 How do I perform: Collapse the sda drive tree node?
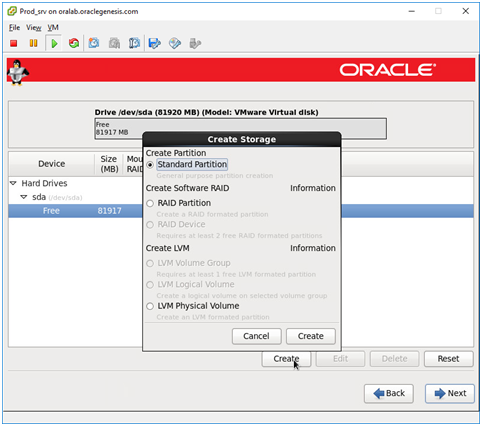[24, 197]
